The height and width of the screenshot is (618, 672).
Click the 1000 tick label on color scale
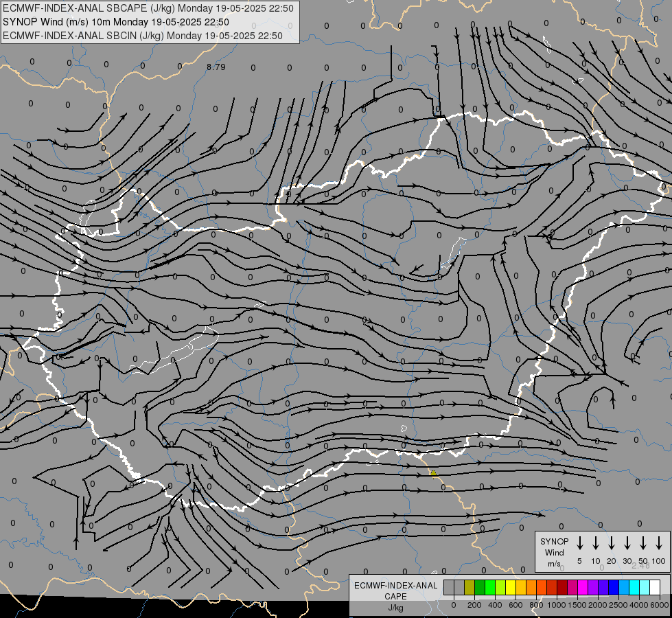point(557,605)
